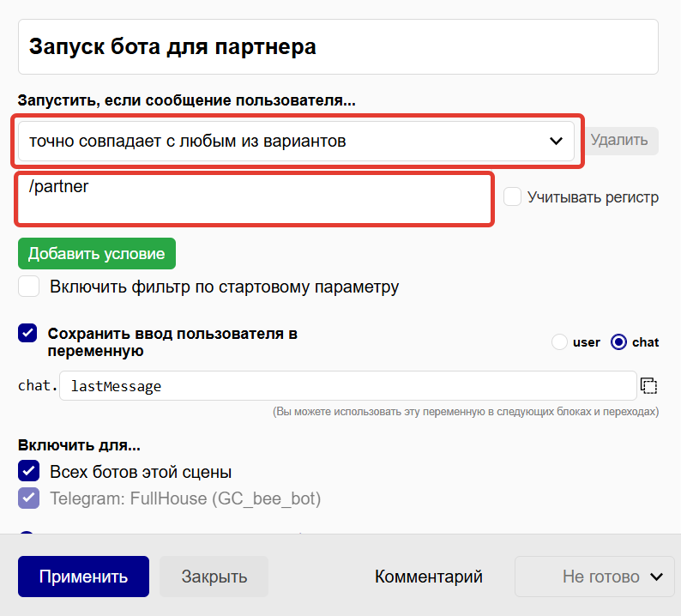Open the Комментарий link
This screenshot has height=616, width=681.
[x=429, y=577]
